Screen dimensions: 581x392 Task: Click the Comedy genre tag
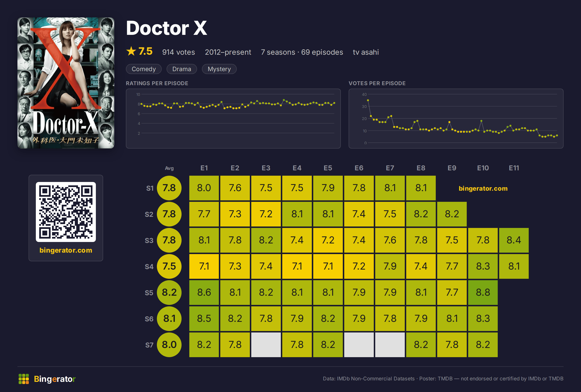[144, 69]
